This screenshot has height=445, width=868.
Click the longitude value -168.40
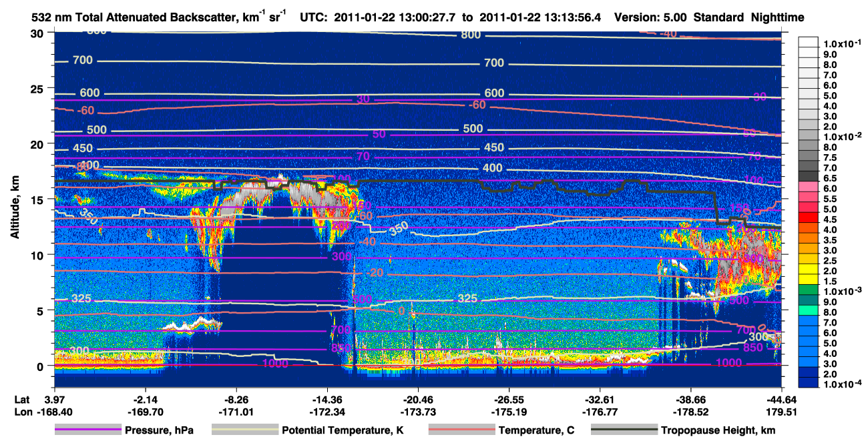pyautogui.click(x=53, y=412)
